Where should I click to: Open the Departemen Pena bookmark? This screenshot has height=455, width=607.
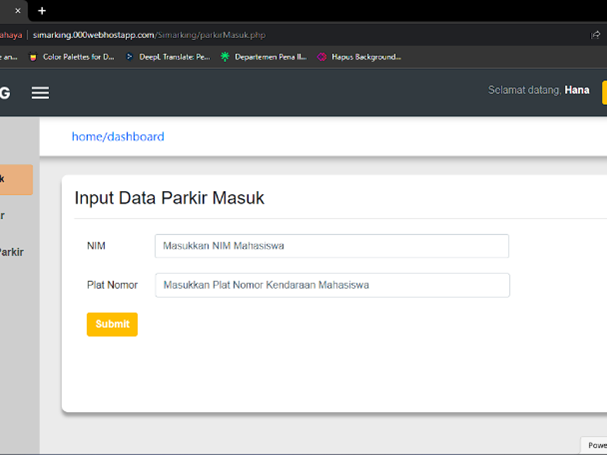coord(262,57)
